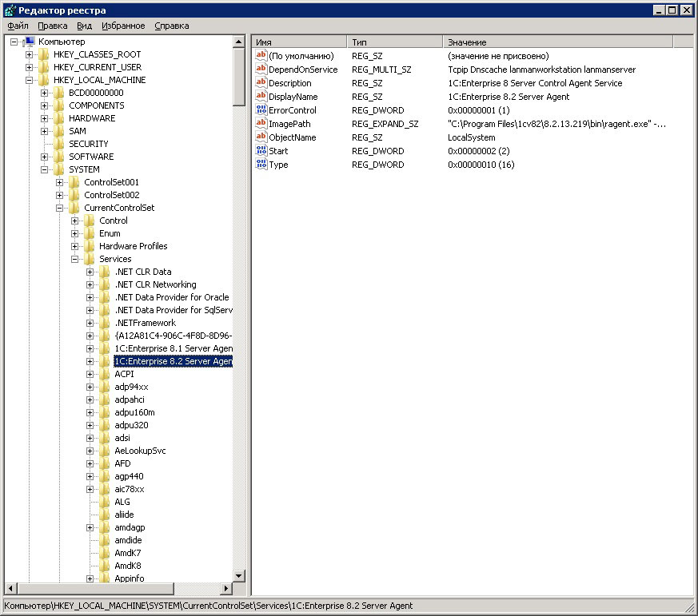
Task: Collapse the HKEY_LOCAL_MACHINE tree node
Action: tap(30, 80)
